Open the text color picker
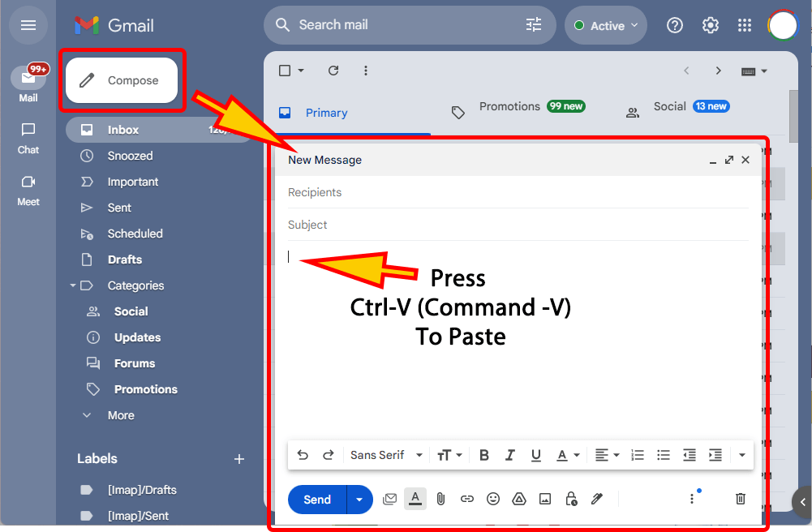Viewport: 812px width, 532px height. click(568, 455)
